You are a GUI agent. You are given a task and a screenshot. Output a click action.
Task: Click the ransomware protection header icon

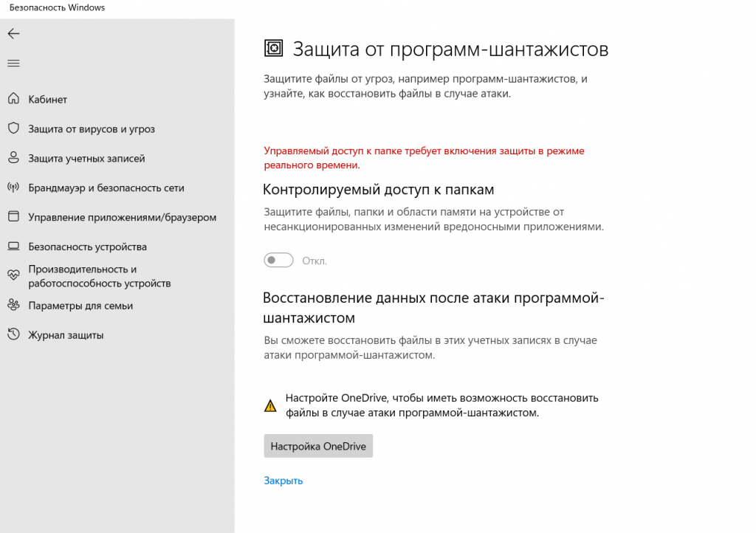tap(273, 48)
